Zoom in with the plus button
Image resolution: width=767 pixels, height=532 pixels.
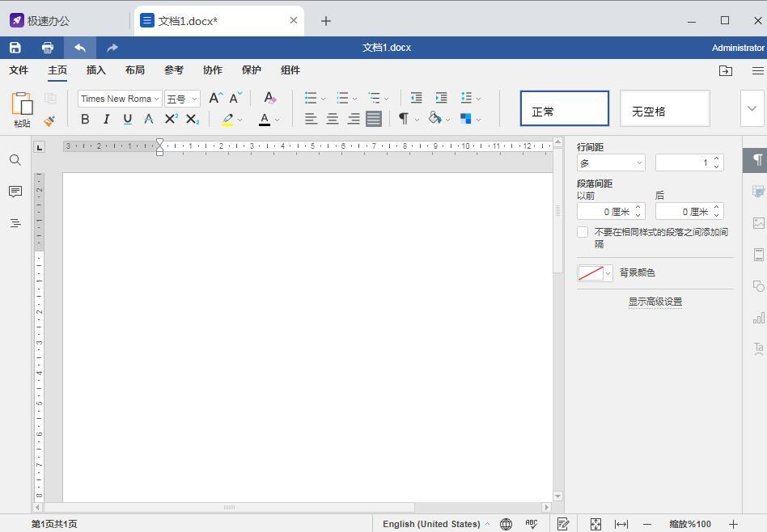(x=733, y=524)
